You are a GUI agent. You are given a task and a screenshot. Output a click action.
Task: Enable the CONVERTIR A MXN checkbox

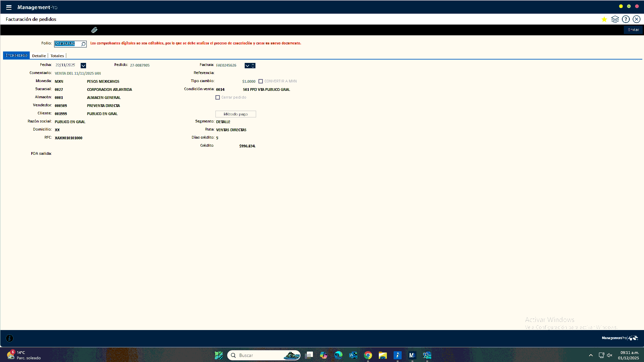pos(260,81)
